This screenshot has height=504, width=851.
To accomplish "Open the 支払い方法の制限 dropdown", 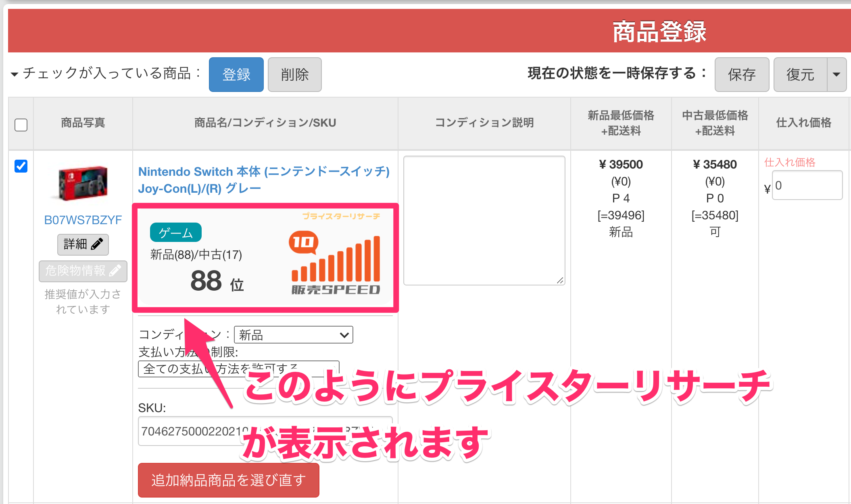I will pos(238,369).
